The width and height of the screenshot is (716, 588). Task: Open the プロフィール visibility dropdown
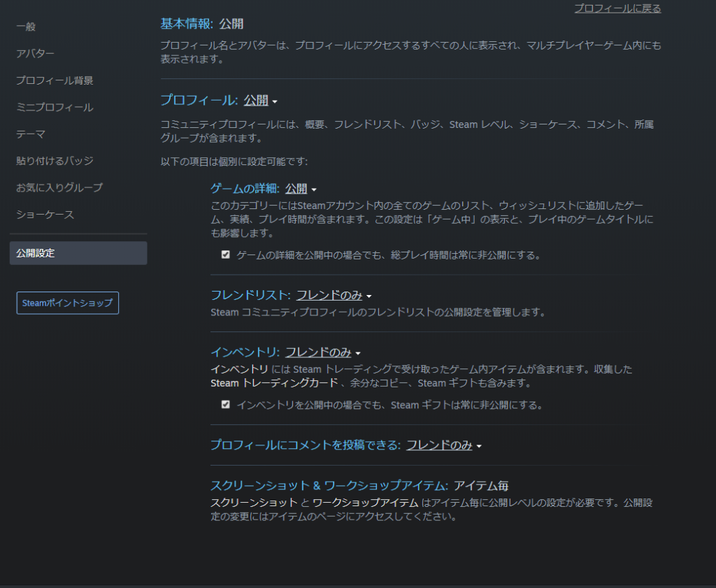click(x=260, y=101)
